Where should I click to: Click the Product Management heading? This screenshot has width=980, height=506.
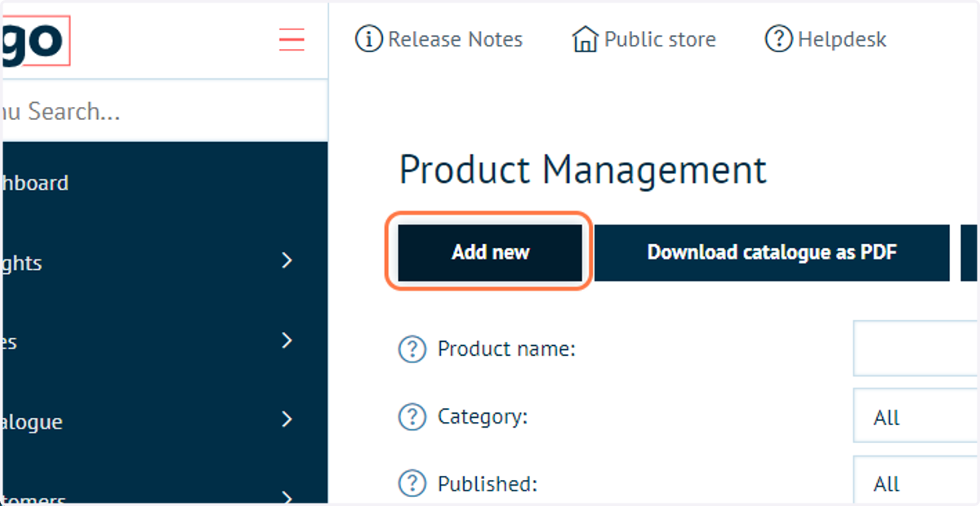583,170
